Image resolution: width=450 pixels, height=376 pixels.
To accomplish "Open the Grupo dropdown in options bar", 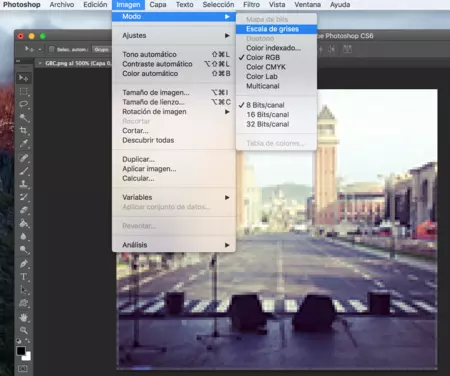I will (101, 49).
